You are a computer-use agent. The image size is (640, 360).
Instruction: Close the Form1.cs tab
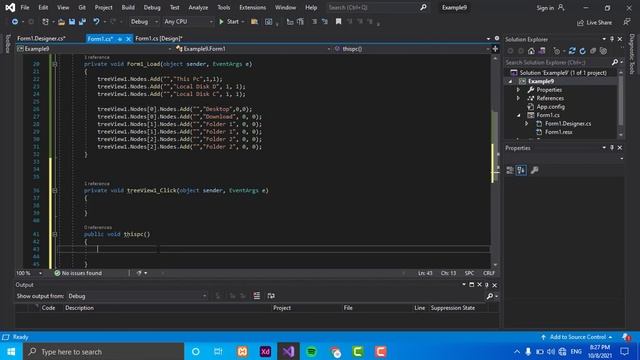coord(128,39)
